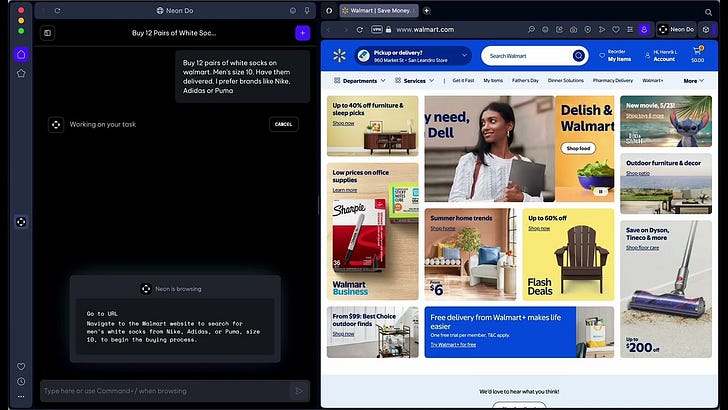The image size is (728, 410).
Task: Toggle the VPN badge in address bar
Action: [377, 30]
